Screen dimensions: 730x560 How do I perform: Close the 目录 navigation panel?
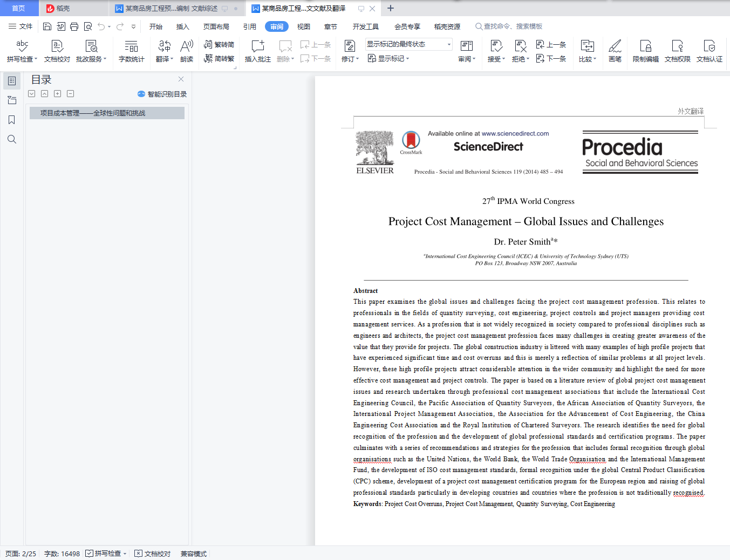tap(181, 79)
